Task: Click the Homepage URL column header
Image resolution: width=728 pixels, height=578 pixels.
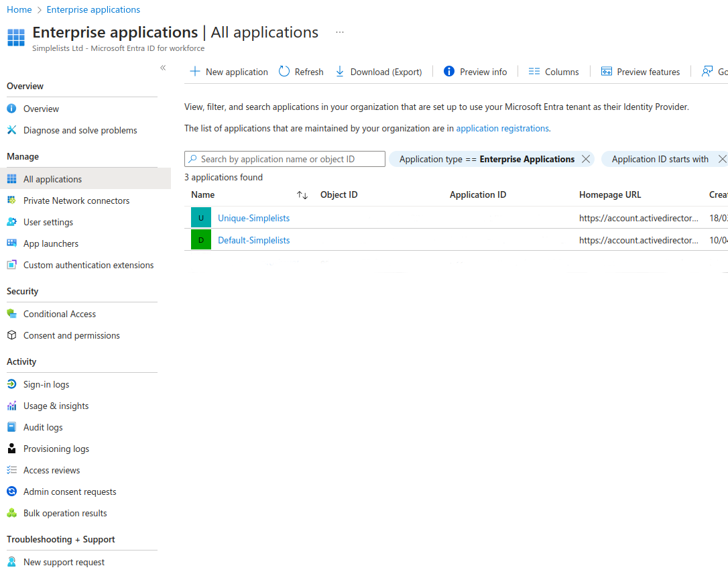Action: (x=609, y=194)
